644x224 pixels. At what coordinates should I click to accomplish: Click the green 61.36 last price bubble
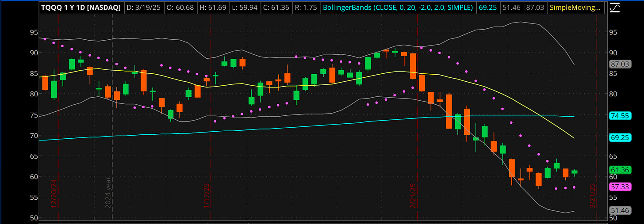click(x=620, y=170)
